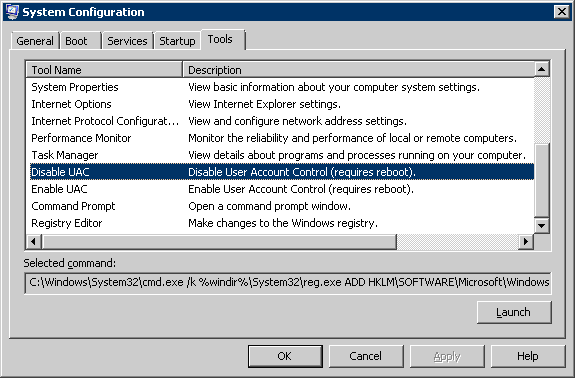Click 'Open a command prompt window.' description
This screenshot has width=575, height=378.
(270, 206)
